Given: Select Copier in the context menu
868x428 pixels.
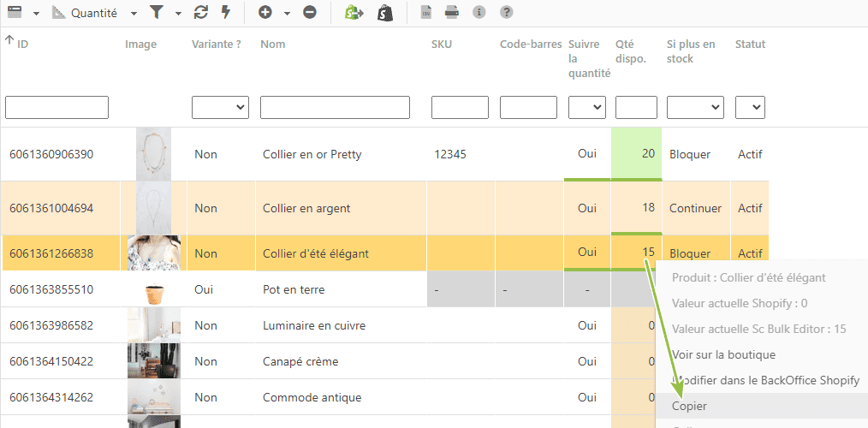Looking at the screenshot, I should click(689, 406).
